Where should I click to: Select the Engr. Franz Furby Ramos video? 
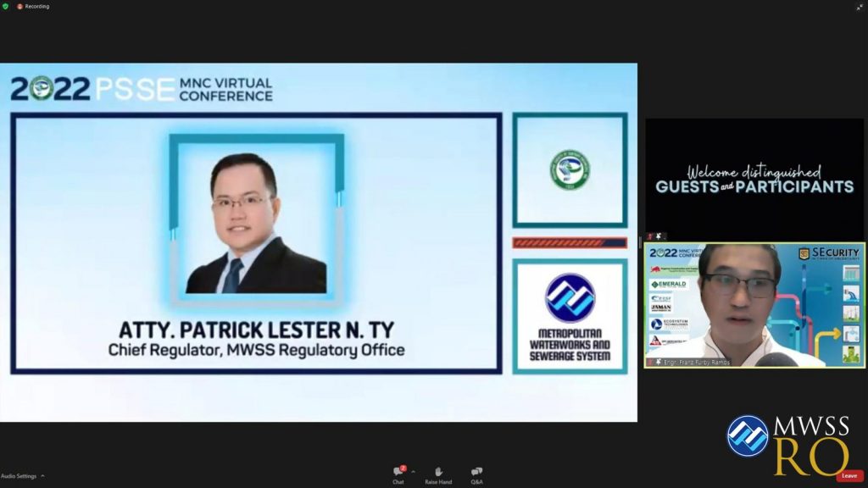(754, 305)
